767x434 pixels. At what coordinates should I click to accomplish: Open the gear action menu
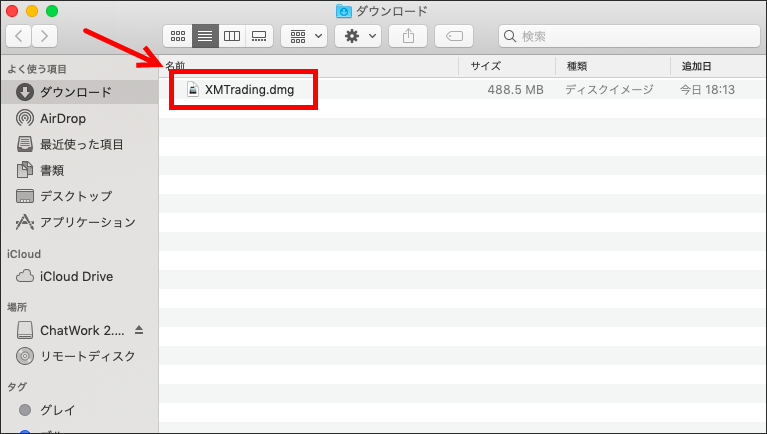pos(358,36)
